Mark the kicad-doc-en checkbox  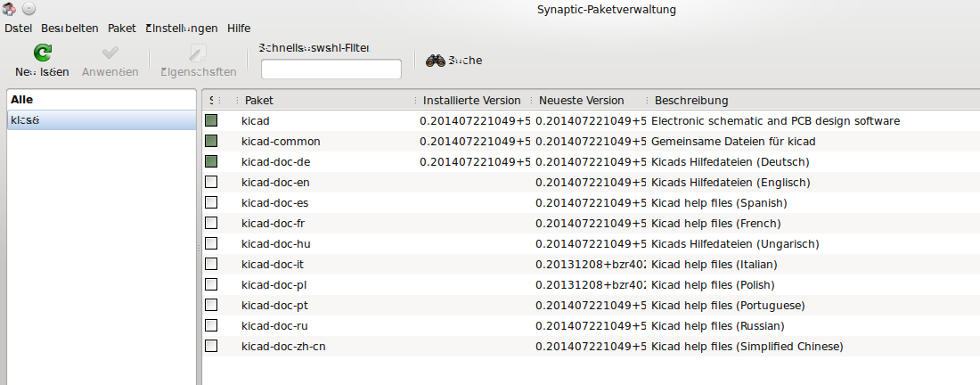(x=211, y=182)
